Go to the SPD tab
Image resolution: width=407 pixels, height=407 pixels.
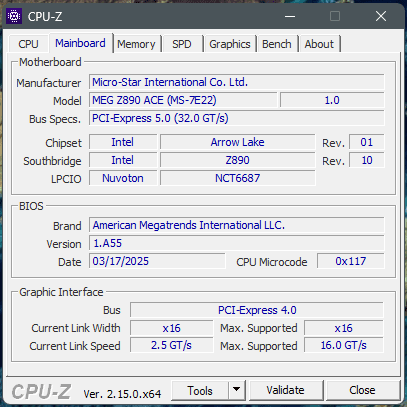click(182, 44)
